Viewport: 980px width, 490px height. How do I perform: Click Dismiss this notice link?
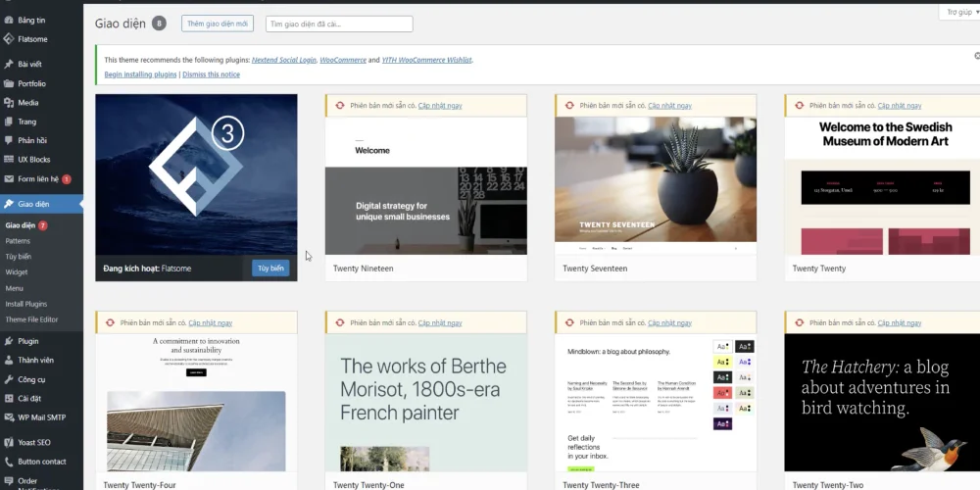212,74
